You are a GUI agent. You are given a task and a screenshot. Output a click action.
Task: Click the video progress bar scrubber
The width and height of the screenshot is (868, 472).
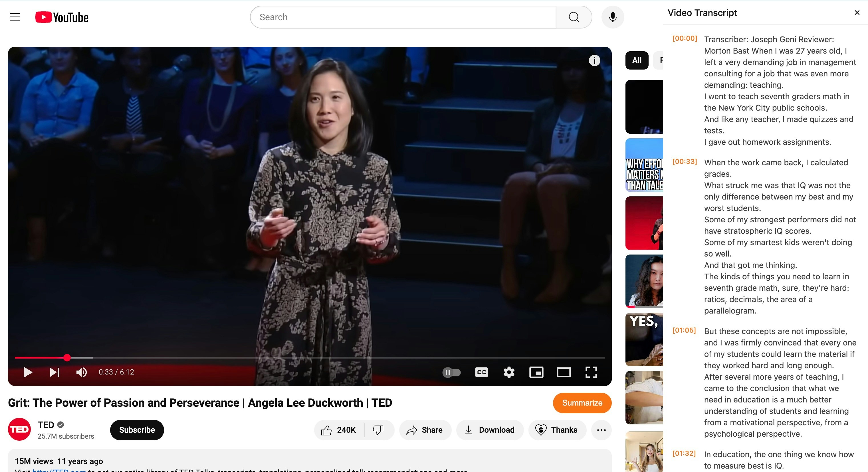click(67, 357)
